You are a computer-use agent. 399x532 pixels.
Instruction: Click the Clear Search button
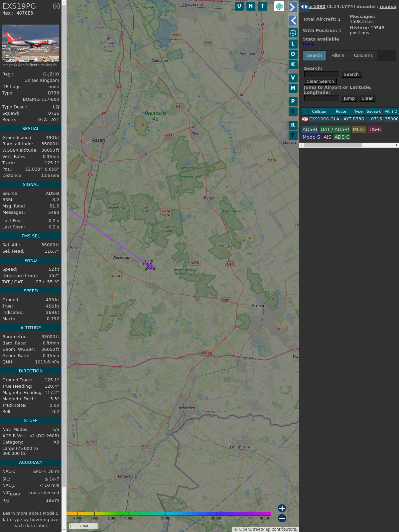[320, 81]
